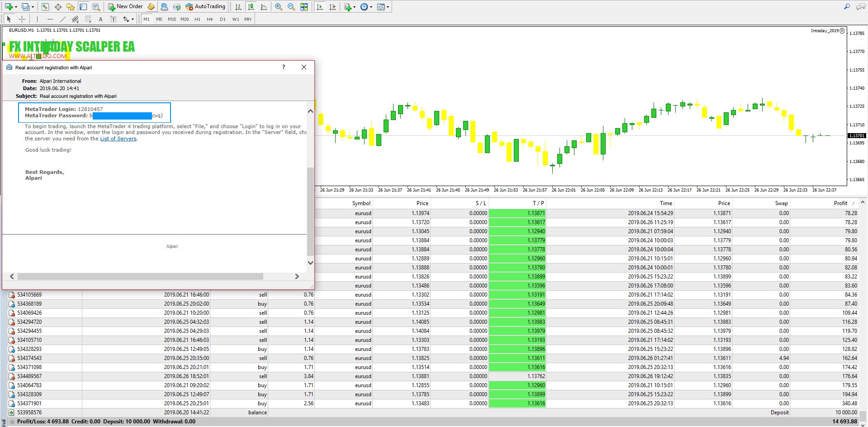The image size is (868, 427).
Task: Expand the Arrows objects dropdown
Action: coord(132,19)
